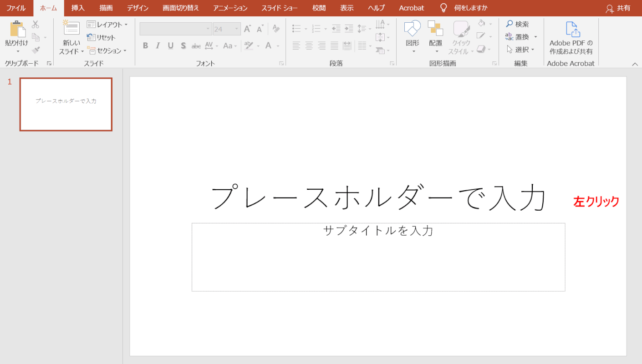
Task: Click the text direction icon
Action: pos(380,24)
